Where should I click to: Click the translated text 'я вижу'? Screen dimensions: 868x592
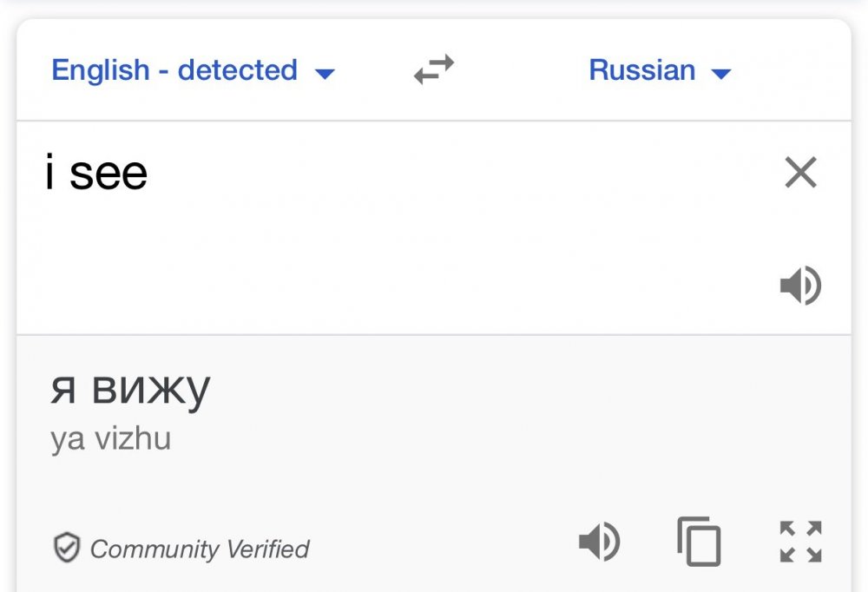point(130,390)
